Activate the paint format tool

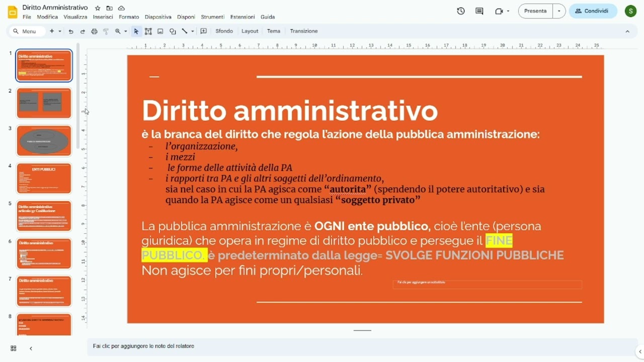pyautogui.click(x=106, y=31)
